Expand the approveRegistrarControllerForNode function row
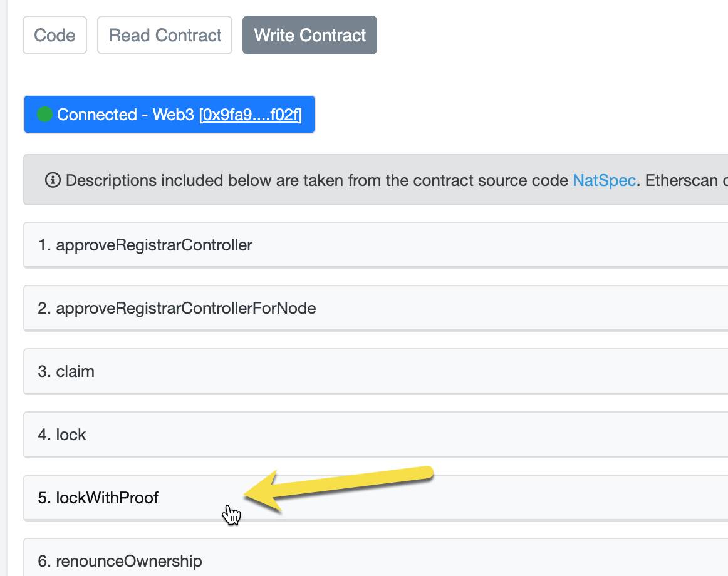 pyautogui.click(x=186, y=308)
